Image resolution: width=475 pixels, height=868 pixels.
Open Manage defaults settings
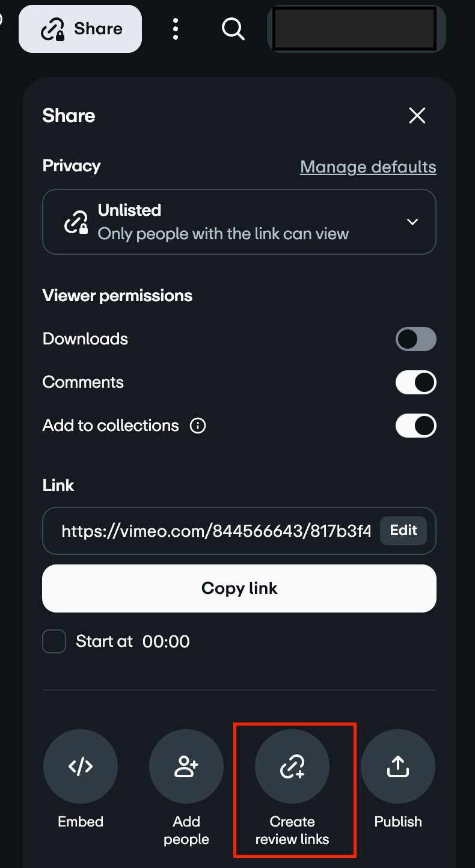coord(368,167)
